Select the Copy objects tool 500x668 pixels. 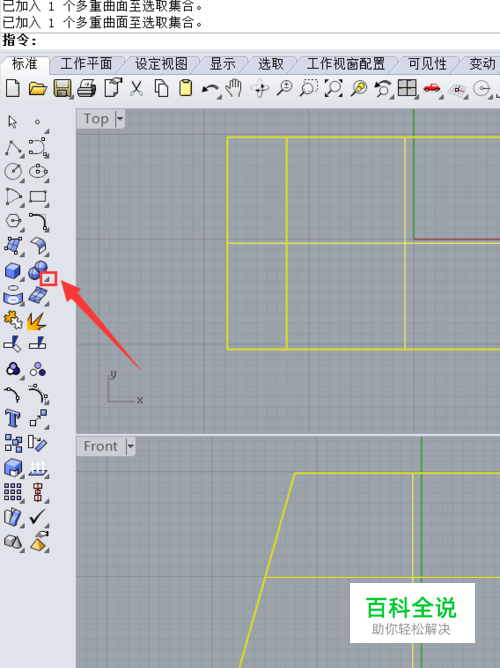point(13,443)
